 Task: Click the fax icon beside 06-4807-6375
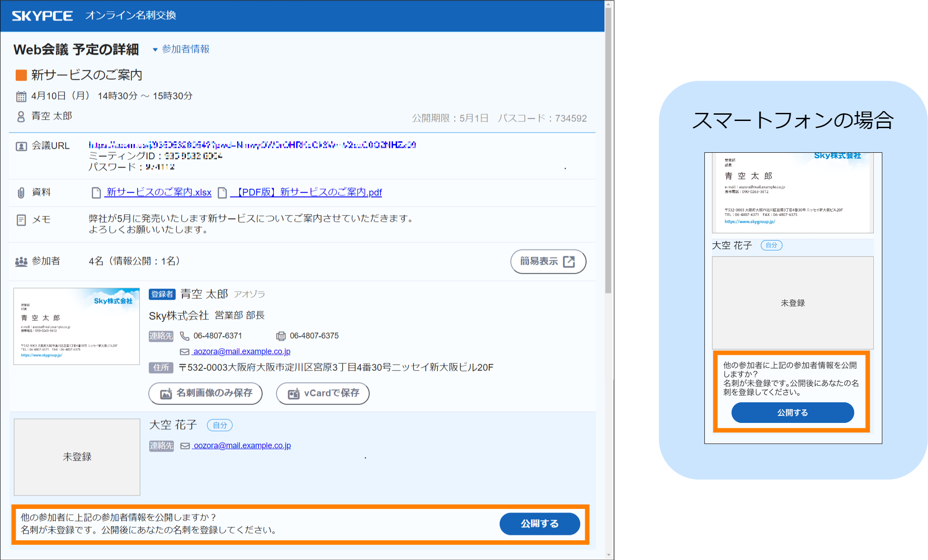(x=281, y=336)
